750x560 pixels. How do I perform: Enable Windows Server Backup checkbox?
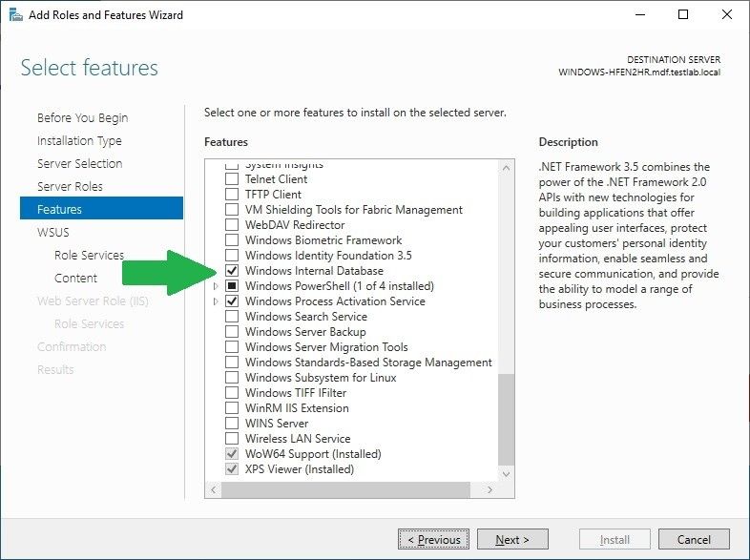tap(232, 332)
